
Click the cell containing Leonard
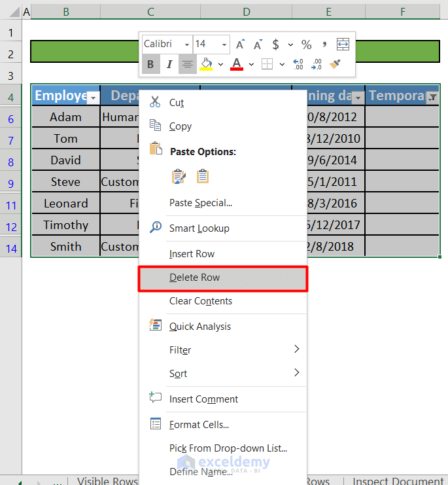pyautogui.click(x=66, y=203)
